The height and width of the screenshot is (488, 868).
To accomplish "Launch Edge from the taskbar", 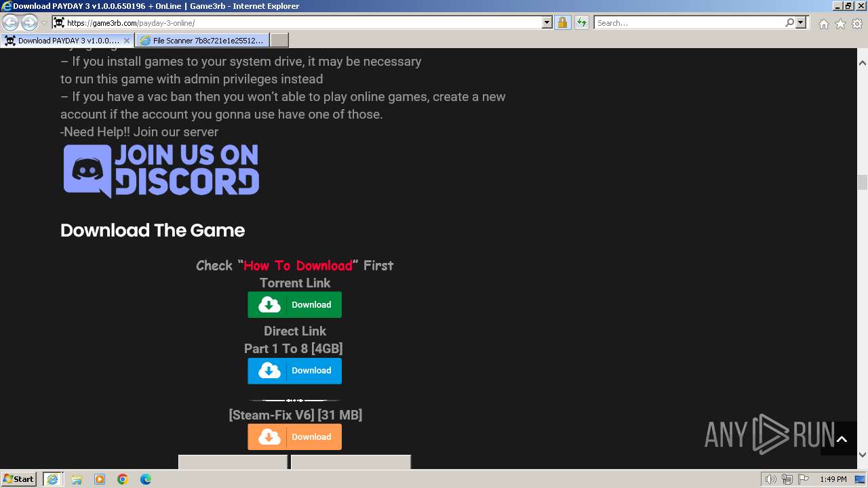I will coord(146,479).
